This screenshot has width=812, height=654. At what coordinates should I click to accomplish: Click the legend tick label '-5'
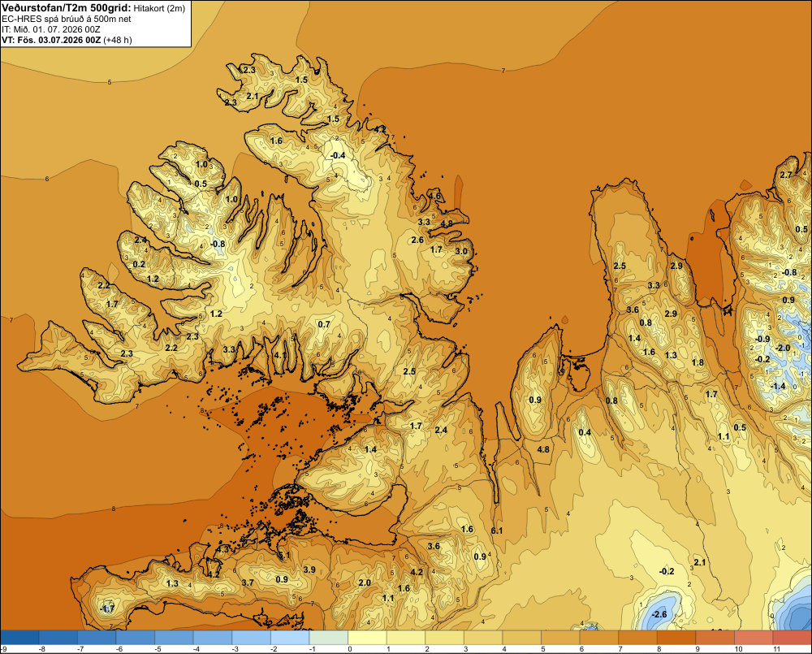pos(158,649)
